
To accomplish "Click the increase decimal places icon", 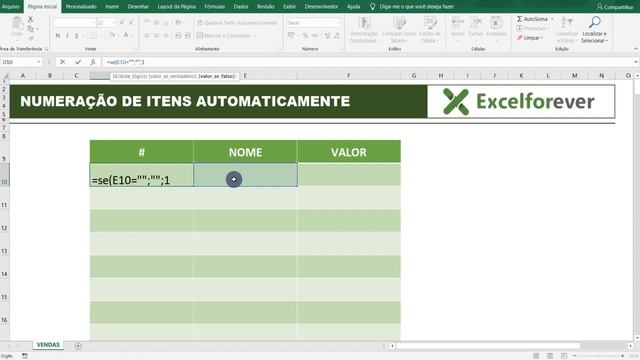I will tap(327, 36).
